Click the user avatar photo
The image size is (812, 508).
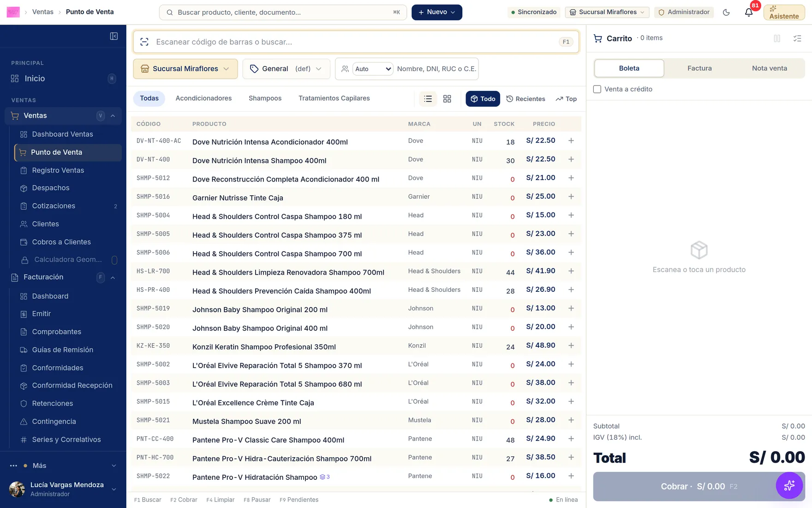click(17, 489)
